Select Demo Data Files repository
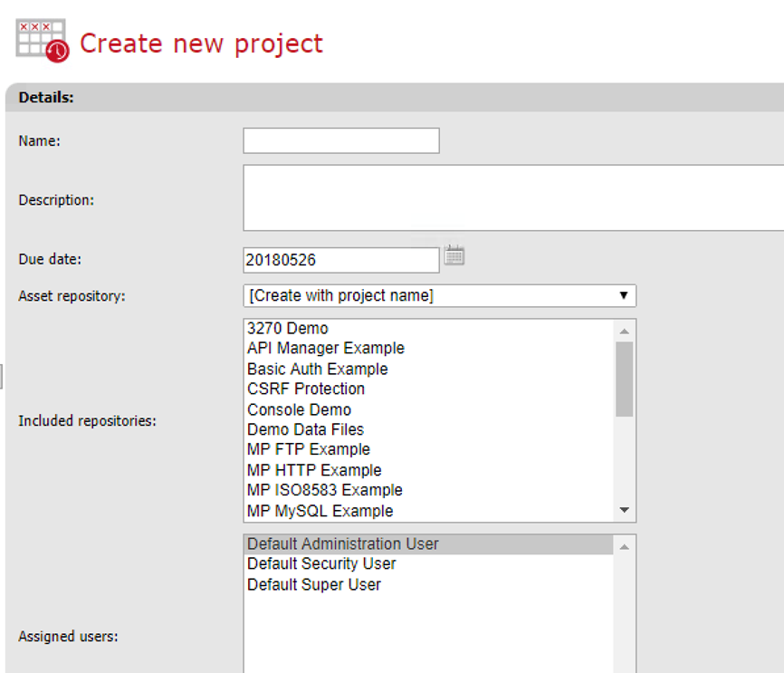This screenshot has width=784, height=673. click(306, 429)
